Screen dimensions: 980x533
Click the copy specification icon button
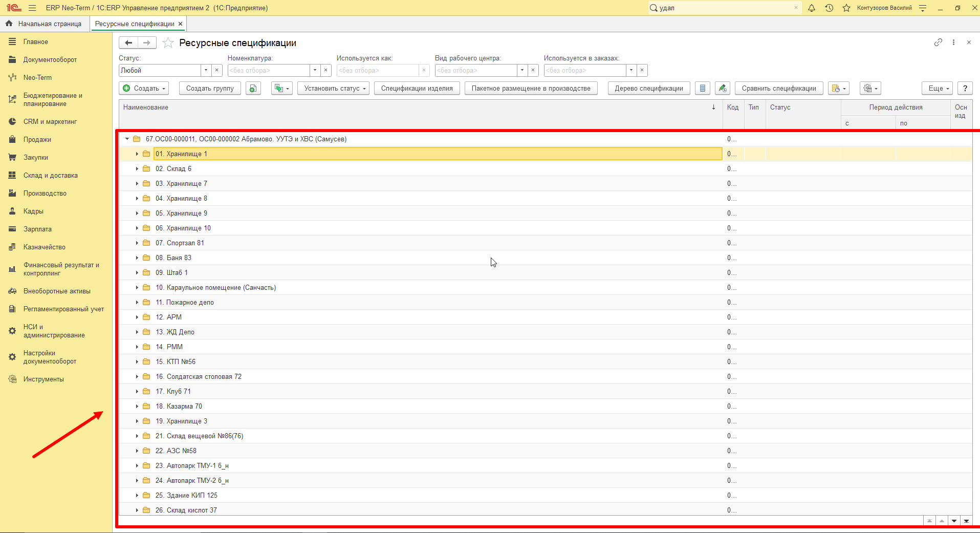[253, 88]
